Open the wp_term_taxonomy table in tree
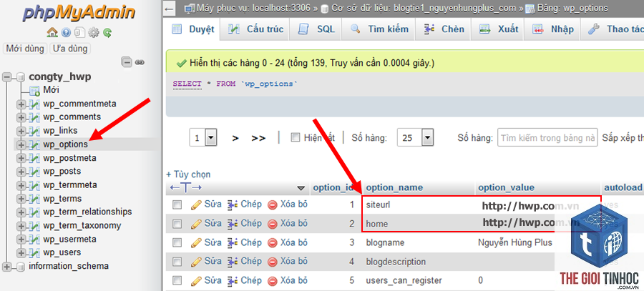 pyautogui.click(x=82, y=225)
